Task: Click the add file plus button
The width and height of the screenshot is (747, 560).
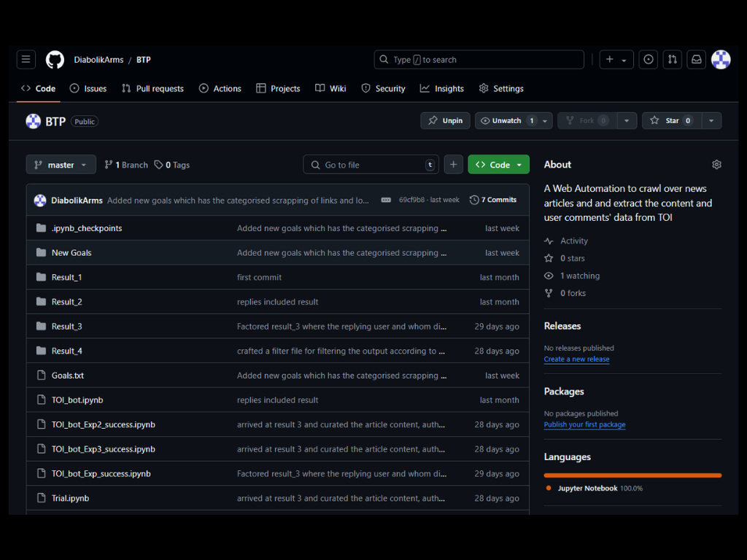Action: coord(453,164)
